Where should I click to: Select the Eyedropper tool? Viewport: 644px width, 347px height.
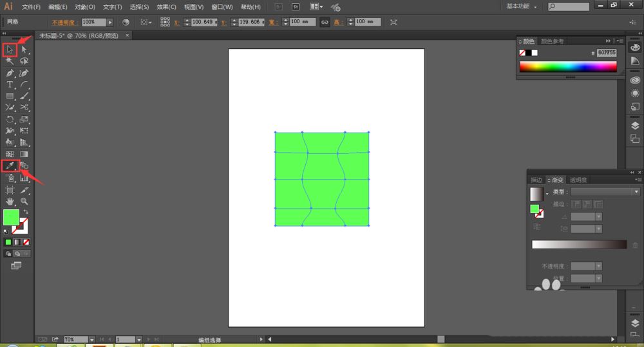(x=10, y=166)
